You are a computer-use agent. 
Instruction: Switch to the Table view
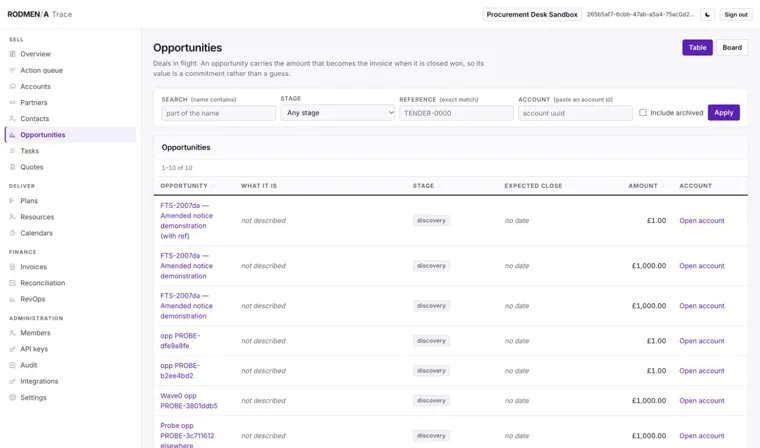coord(697,48)
